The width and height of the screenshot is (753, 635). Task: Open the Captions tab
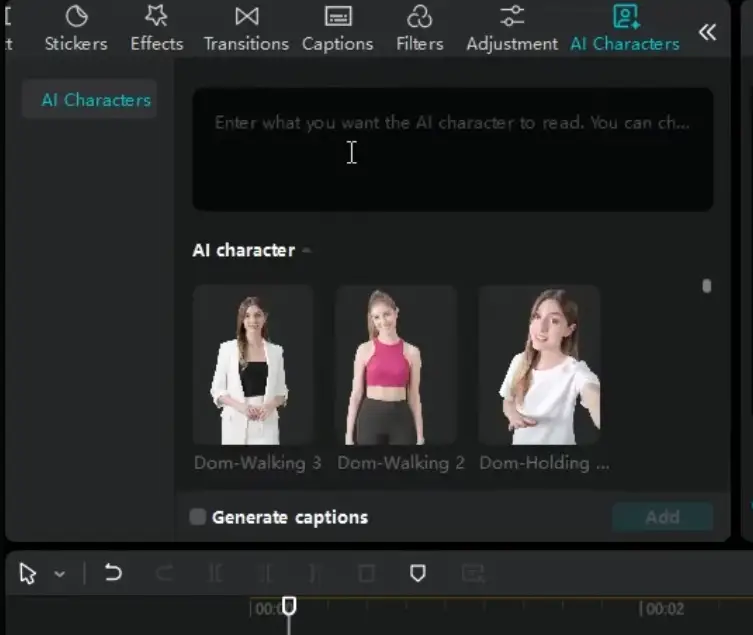338,29
